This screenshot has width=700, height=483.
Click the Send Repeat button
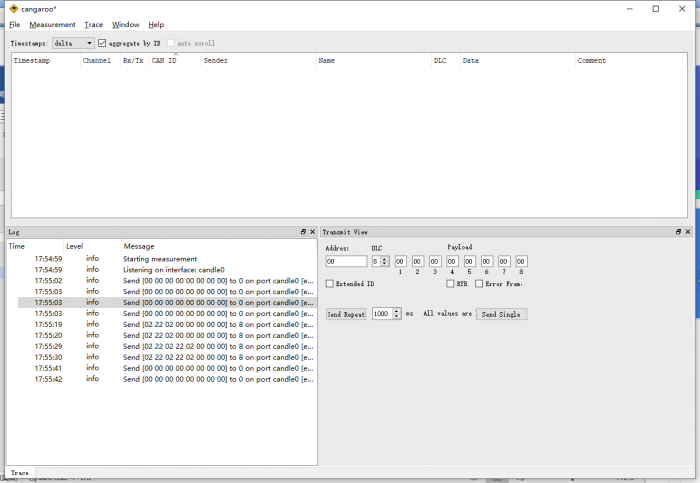(x=346, y=314)
